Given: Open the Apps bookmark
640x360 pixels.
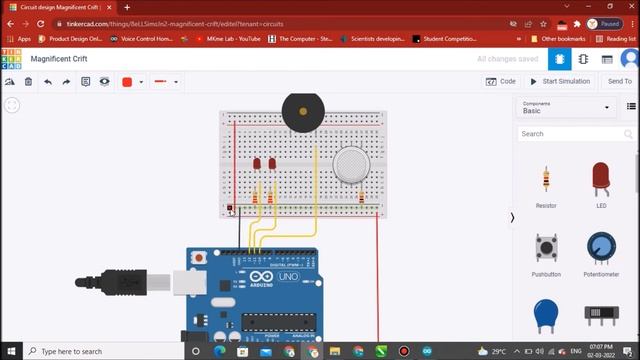Looking at the screenshot, I should [x=19, y=39].
